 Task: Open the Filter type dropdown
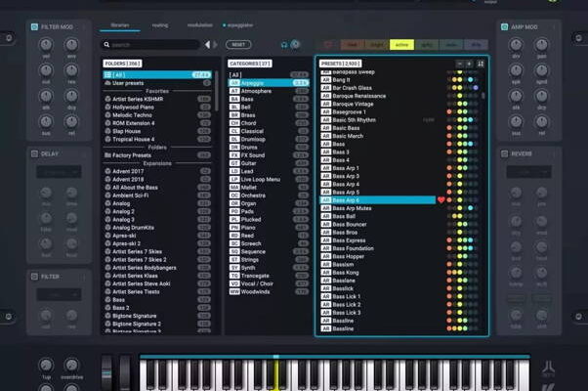click(58, 294)
